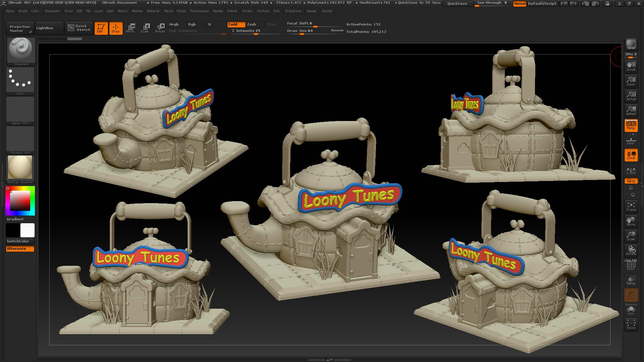Screen dimensions: 644x362
Task: Select Rotate mode in top shelf
Action: pyautogui.click(x=160, y=28)
